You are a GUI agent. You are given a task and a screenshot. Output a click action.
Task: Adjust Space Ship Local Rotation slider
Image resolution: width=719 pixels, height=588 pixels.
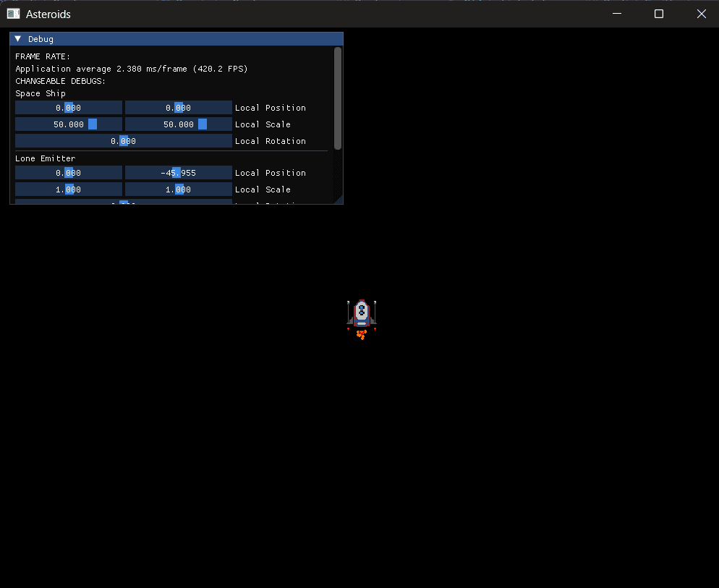click(x=124, y=141)
